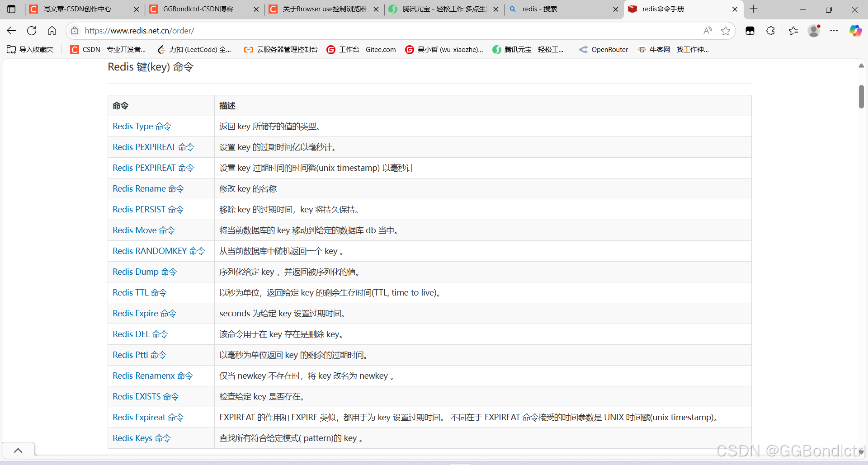The height and width of the screenshot is (465, 868).
Task: Go to browser Home page icon
Action: click(52, 31)
